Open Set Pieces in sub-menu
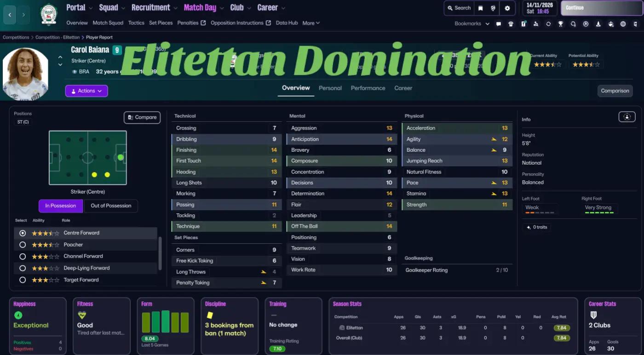644x355 pixels. point(161,23)
